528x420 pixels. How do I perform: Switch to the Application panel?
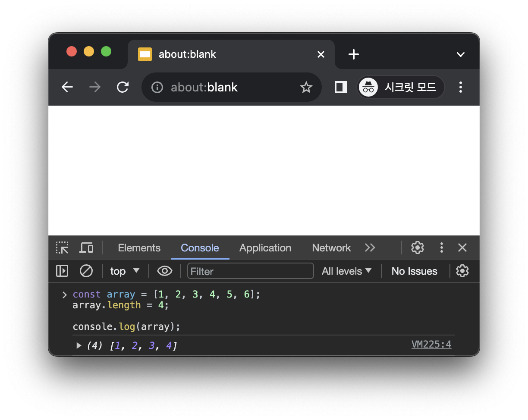coord(265,248)
